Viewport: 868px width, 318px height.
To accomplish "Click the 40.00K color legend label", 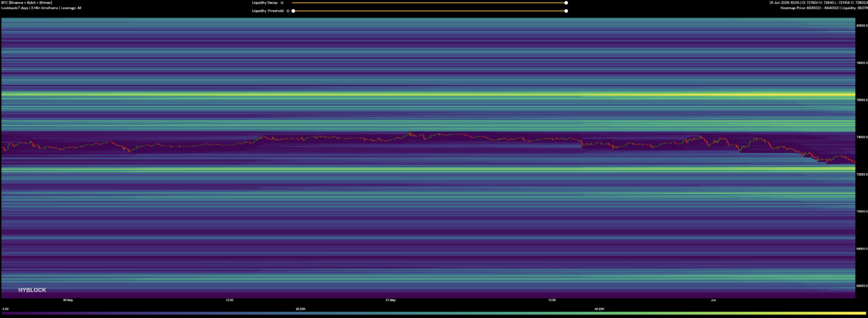I will 599,309.
